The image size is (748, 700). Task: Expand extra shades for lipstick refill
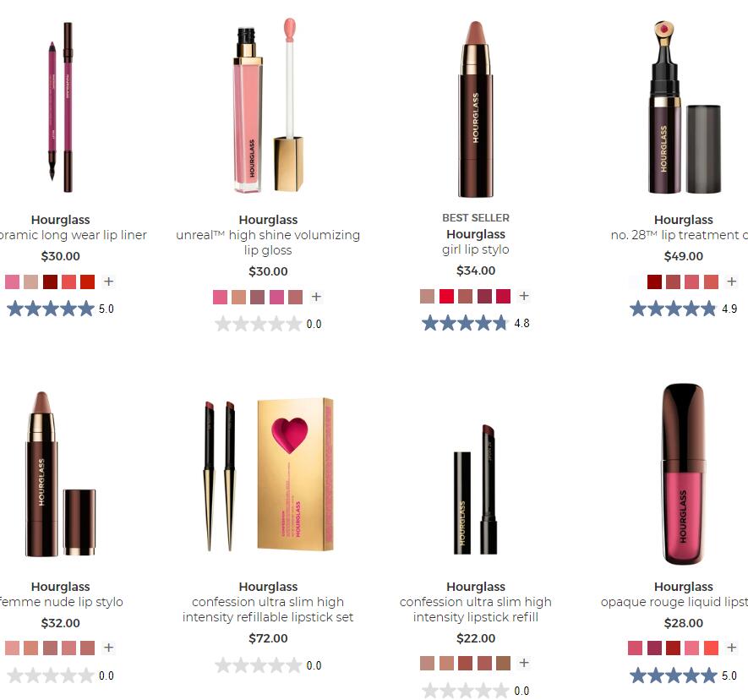click(524, 663)
